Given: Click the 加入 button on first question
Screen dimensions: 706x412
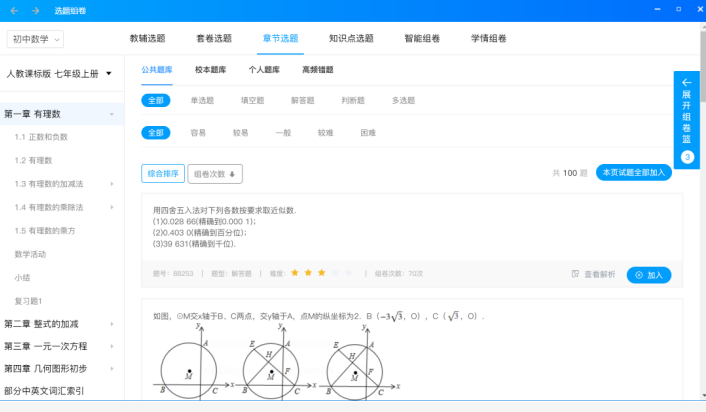Looking at the screenshot, I should tap(649, 275).
